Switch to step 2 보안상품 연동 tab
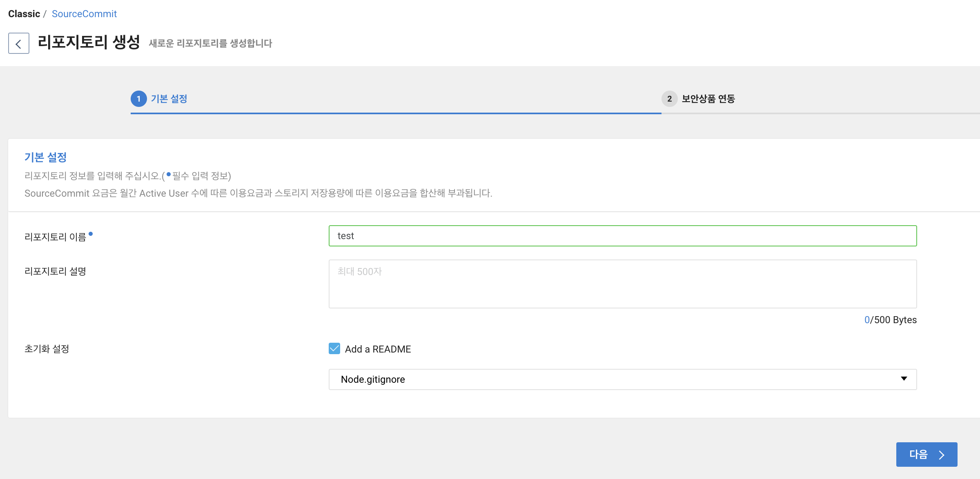Viewport: 980px width, 479px height. click(698, 99)
